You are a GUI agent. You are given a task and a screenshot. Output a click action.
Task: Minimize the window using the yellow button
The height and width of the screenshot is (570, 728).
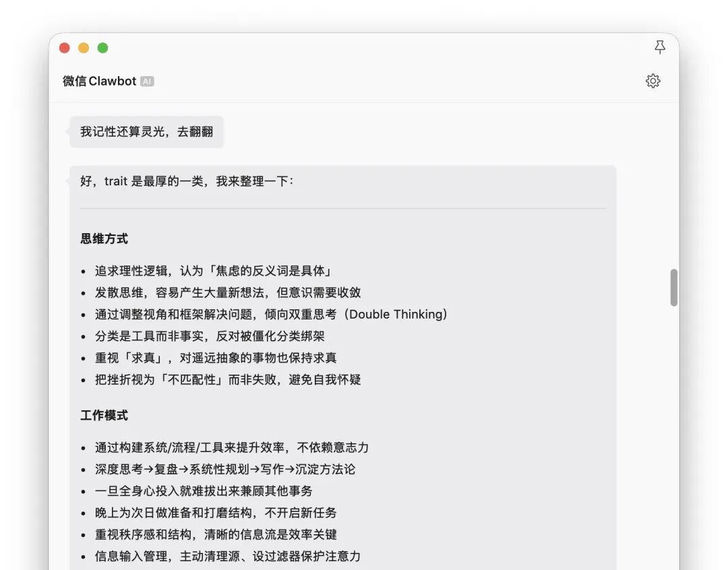tap(84, 48)
